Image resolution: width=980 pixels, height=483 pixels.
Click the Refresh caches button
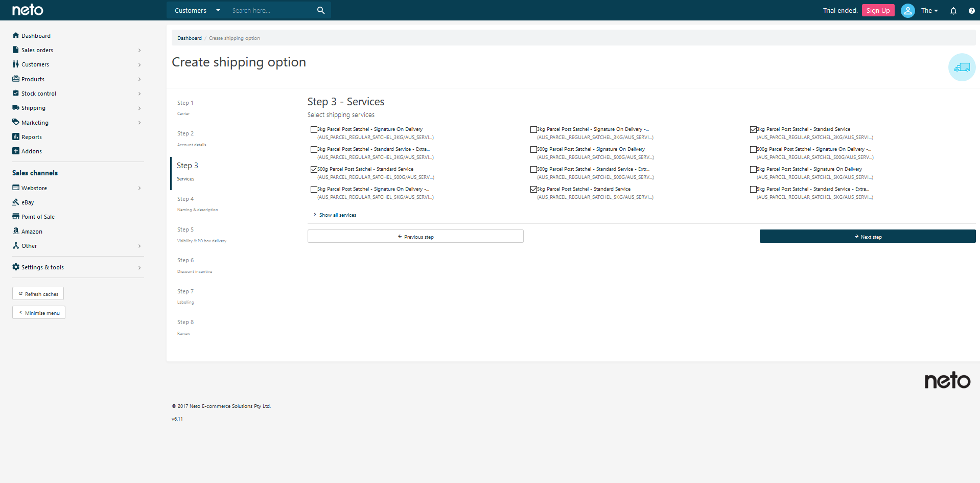38,294
